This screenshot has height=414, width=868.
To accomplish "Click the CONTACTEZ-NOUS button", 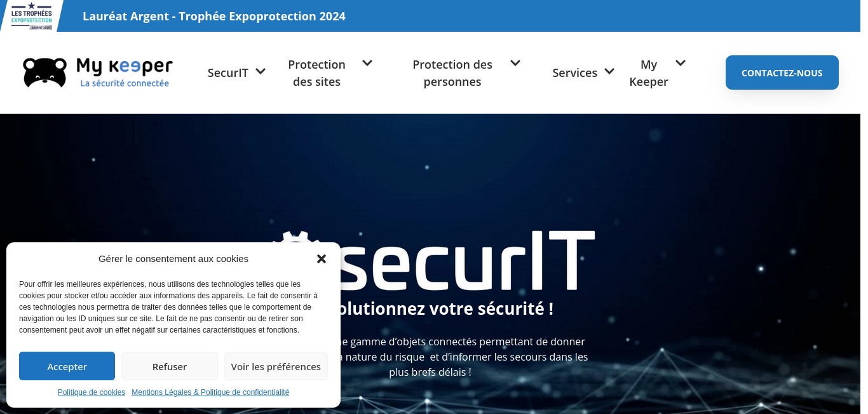I will click(x=782, y=72).
